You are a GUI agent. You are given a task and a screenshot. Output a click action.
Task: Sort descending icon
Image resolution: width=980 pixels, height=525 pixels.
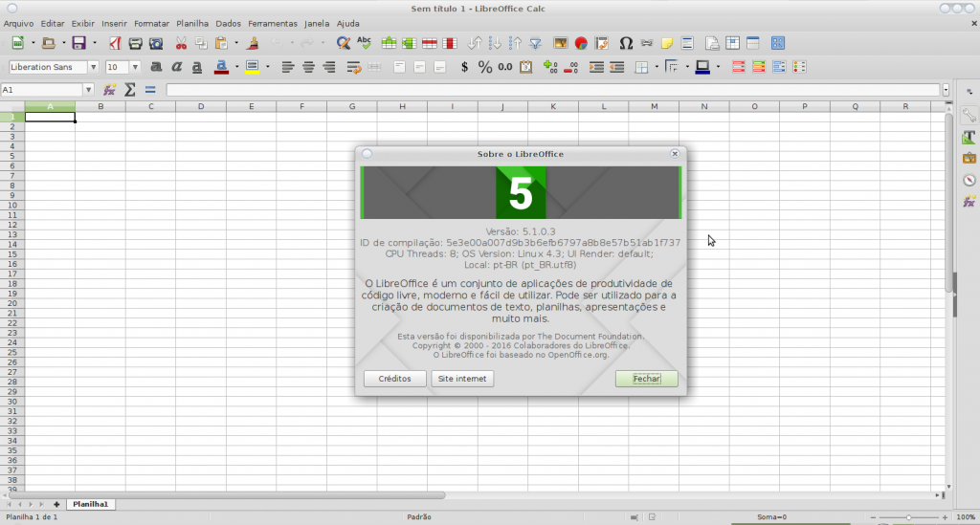(515, 43)
